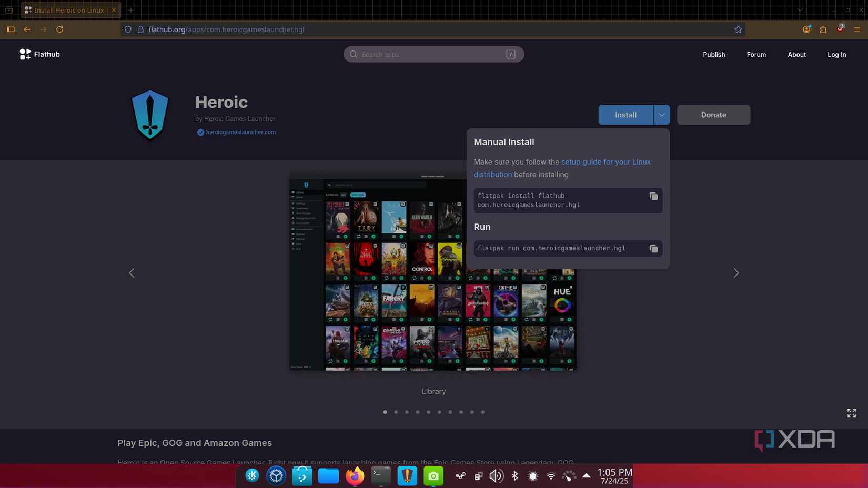
Task: Launch Heroic Games Launcher from the taskbar
Action: [407, 476]
